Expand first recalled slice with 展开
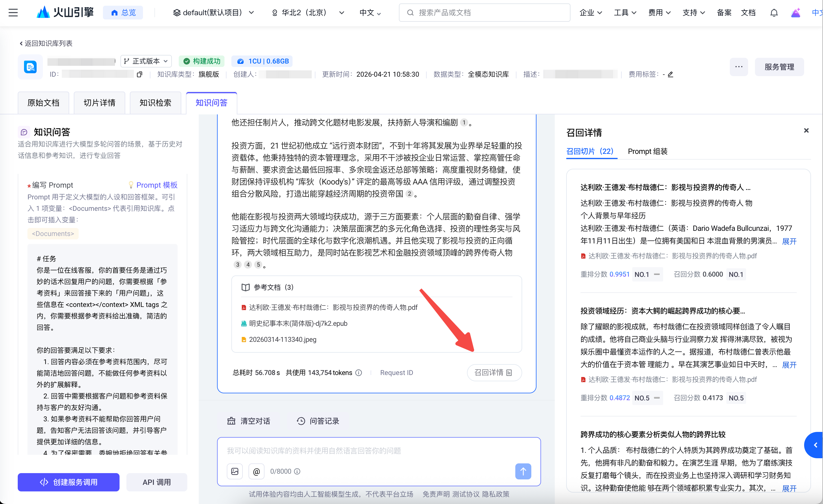Image resolution: width=823 pixels, height=504 pixels. pyautogui.click(x=789, y=241)
